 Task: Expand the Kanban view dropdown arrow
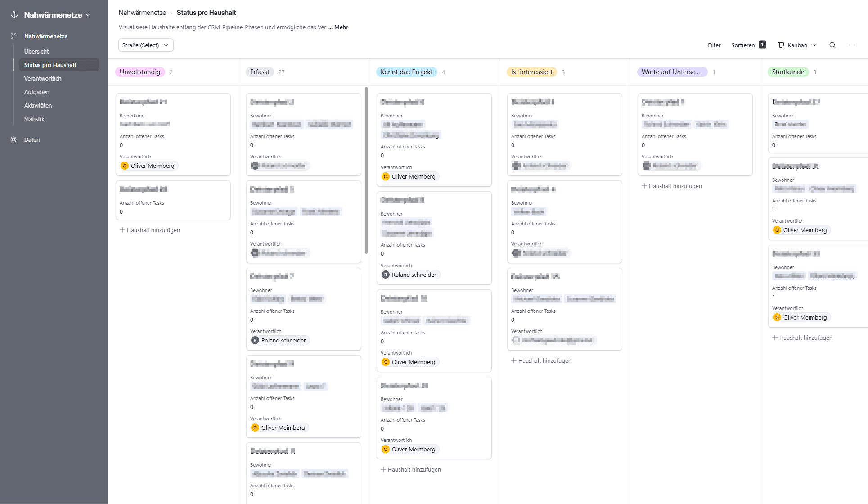pyautogui.click(x=814, y=45)
